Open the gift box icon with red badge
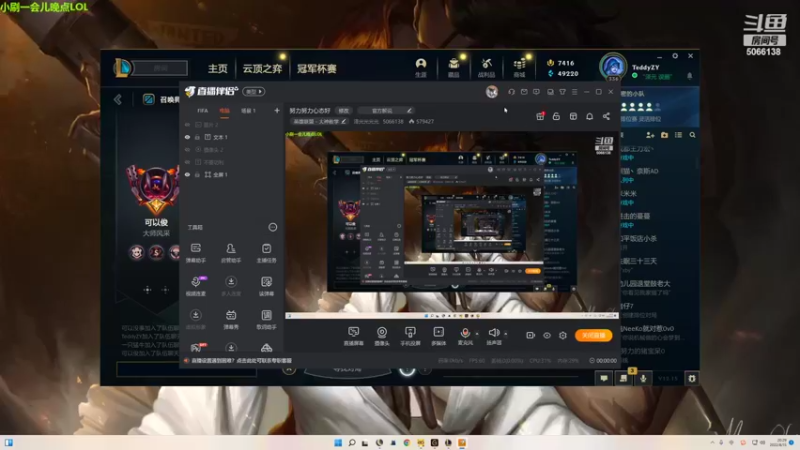This screenshot has width=800, height=450. coord(540,116)
